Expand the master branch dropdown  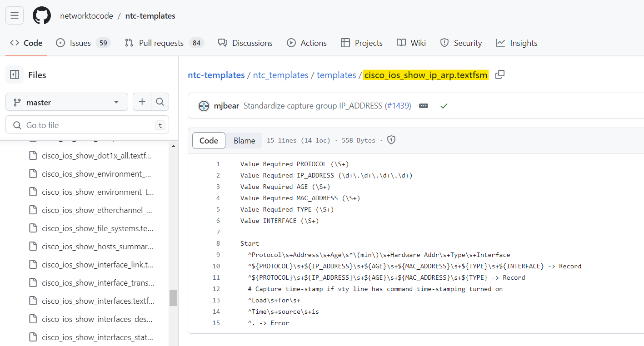pyautogui.click(x=66, y=102)
